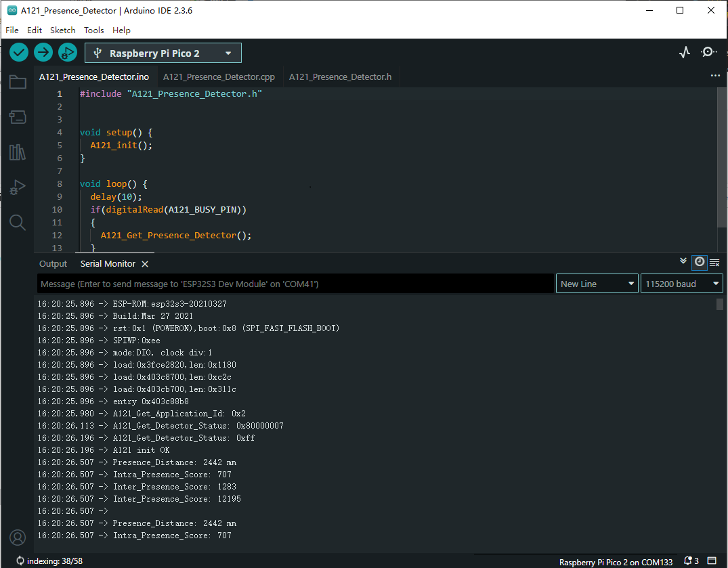Close the Serial Monitor tab
This screenshot has width=728, height=568.
(145, 264)
